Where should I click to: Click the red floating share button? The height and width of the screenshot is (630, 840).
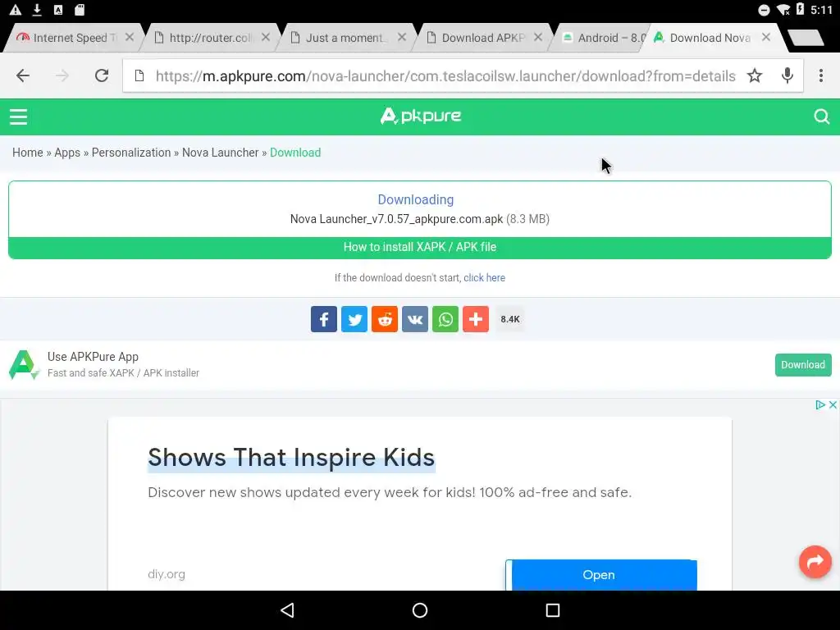click(x=815, y=561)
